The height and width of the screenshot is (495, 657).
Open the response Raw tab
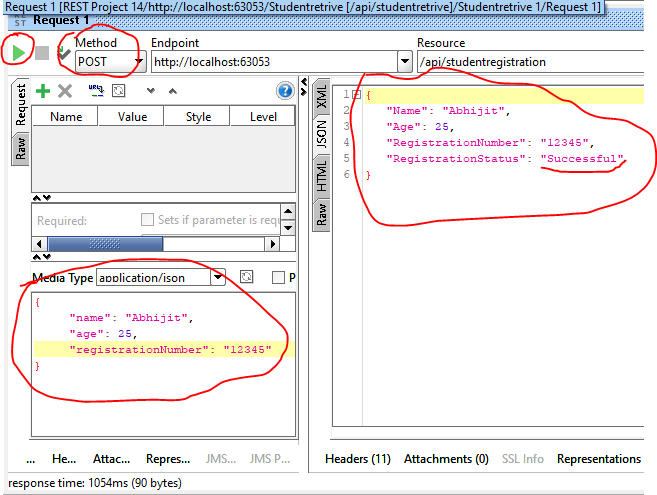(321, 215)
